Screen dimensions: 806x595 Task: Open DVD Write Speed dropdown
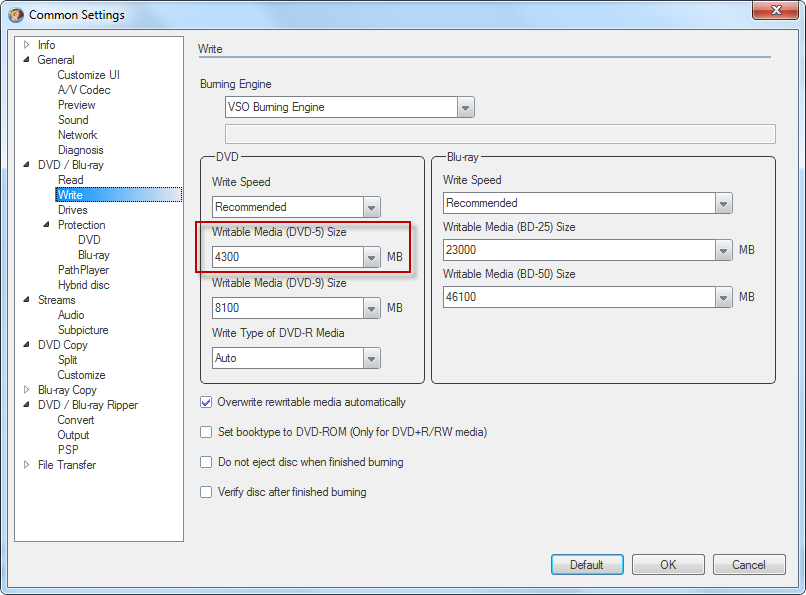point(371,207)
